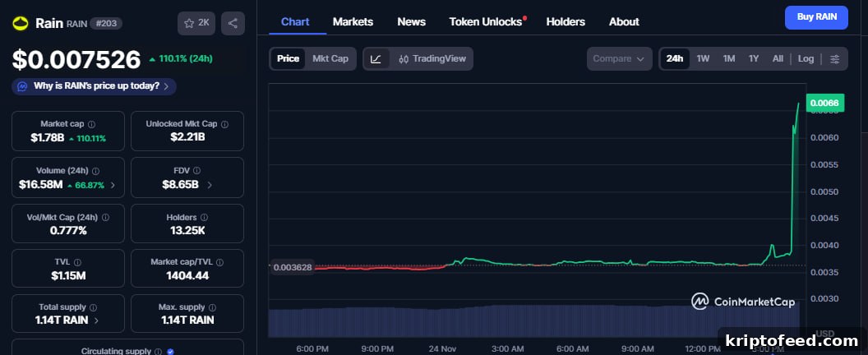Click the 13.25K holders value
Screen dimensions: 868x355
[187, 231]
